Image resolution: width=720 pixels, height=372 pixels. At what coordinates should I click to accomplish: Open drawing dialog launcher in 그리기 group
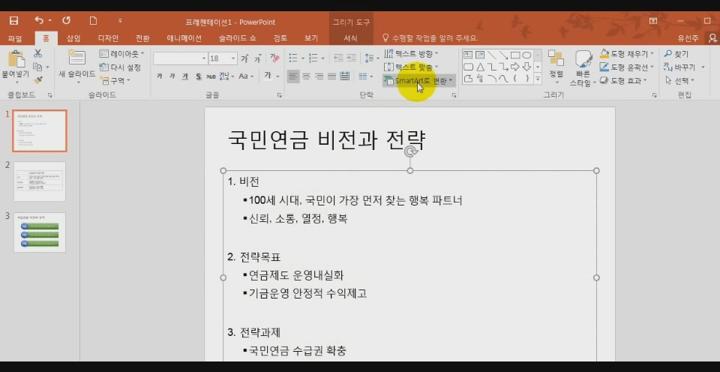click(x=654, y=95)
